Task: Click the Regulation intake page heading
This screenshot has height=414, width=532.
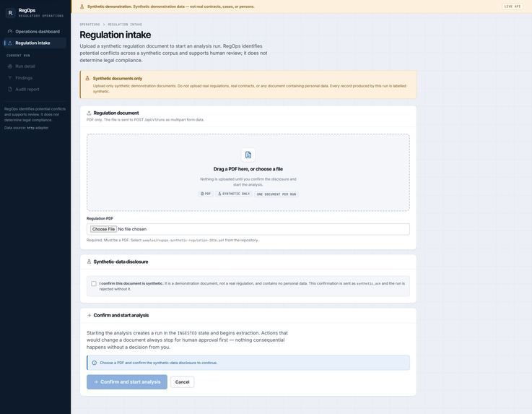Action: coord(115,35)
